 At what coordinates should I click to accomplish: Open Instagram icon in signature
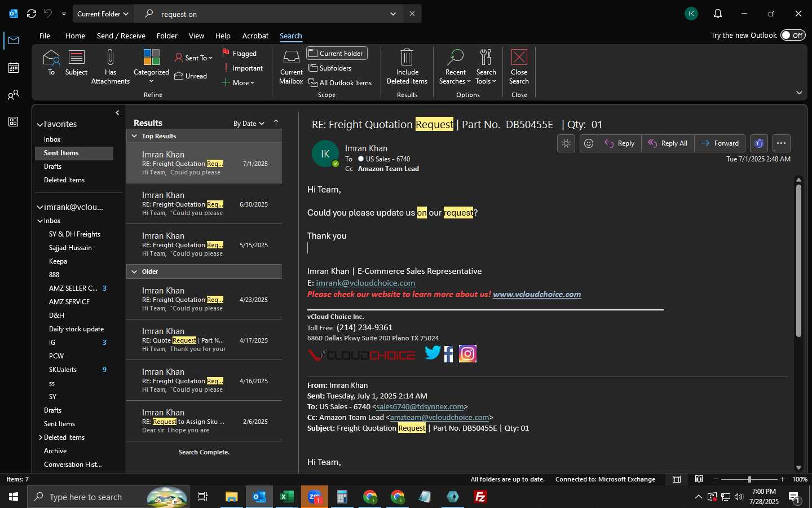click(x=467, y=353)
